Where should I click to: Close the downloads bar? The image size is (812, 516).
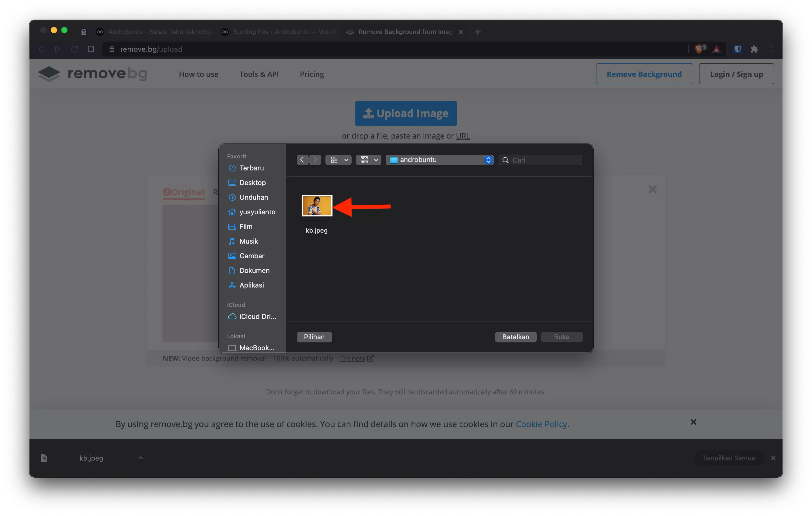click(x=773, y=458)
